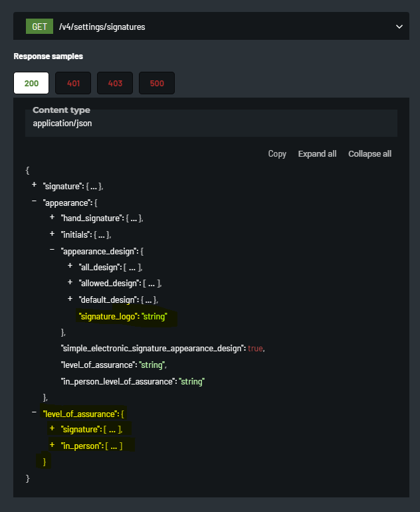The height and width of the screenshot is (512, 420).
Task: Collapse the GET /v4/settings/signatures endpoint chevron
Action: click(399, 27)
